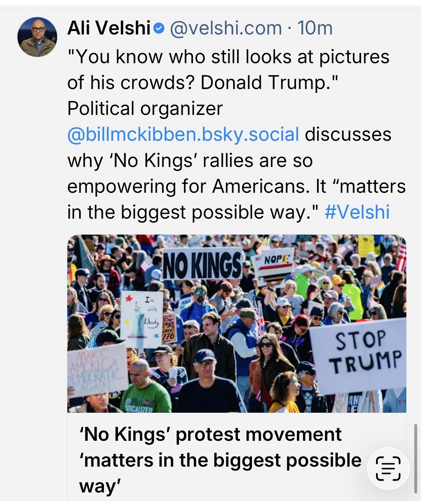Viewport: 421px width, 504px height.
Task: Open the @billmckibben.bsky.social mention
Action: pyautogui.click(x=183, y=134)
